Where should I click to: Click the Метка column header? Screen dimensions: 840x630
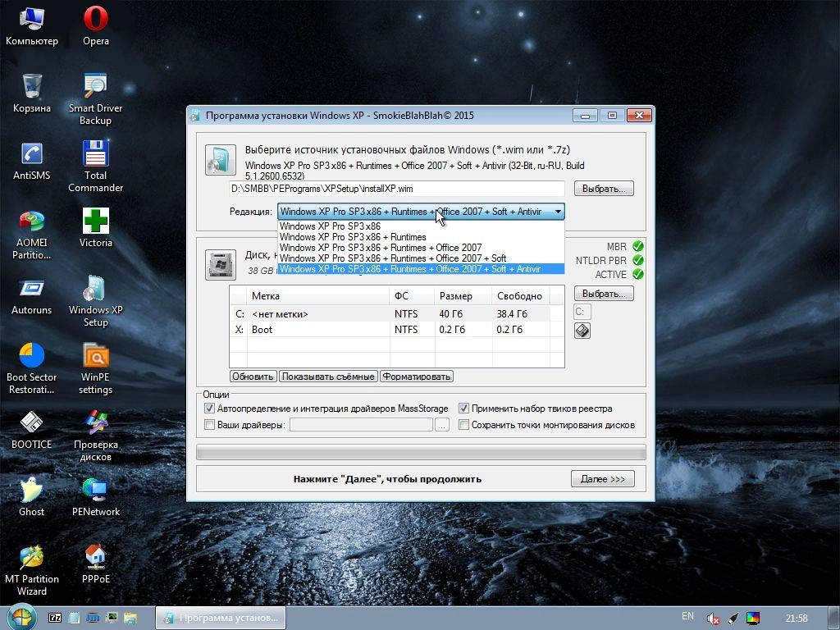[x=318, y=295]
